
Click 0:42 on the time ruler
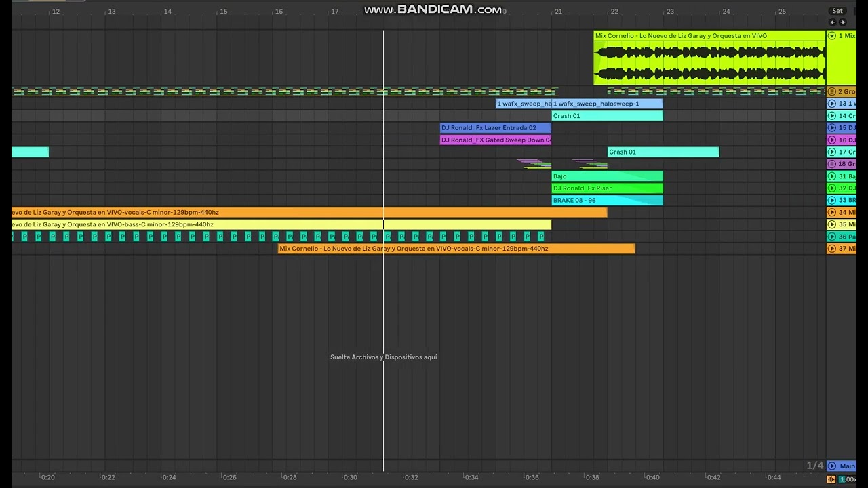(x=713, y=477)
